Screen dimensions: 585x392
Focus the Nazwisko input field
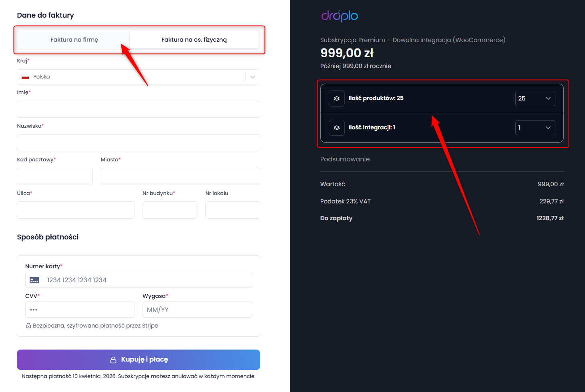point(139,143)
